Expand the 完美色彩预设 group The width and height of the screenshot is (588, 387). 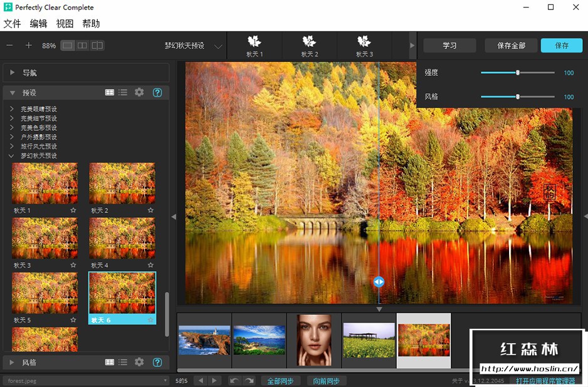(x=12, y=128)
